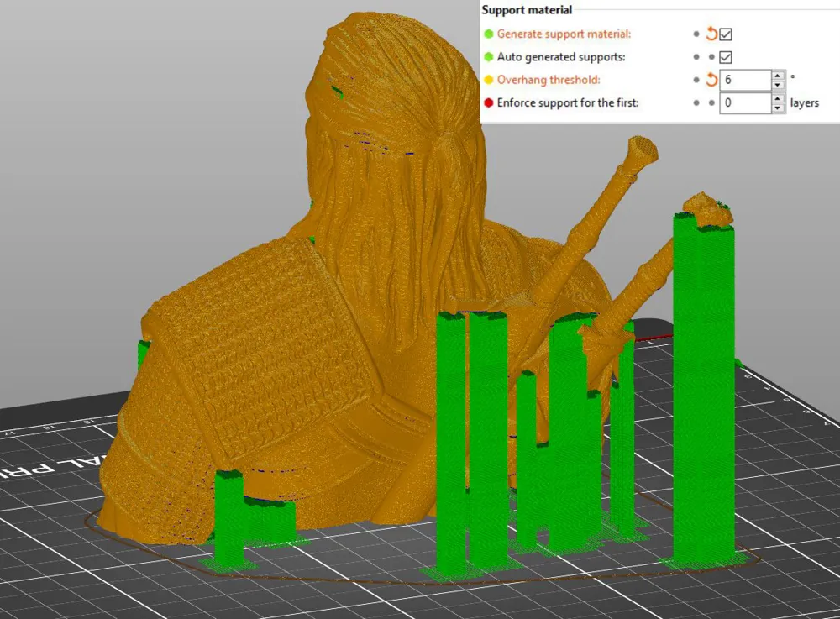Select the Overhang threshold value field
840x619 pixels.
click(x=746, y=80)
